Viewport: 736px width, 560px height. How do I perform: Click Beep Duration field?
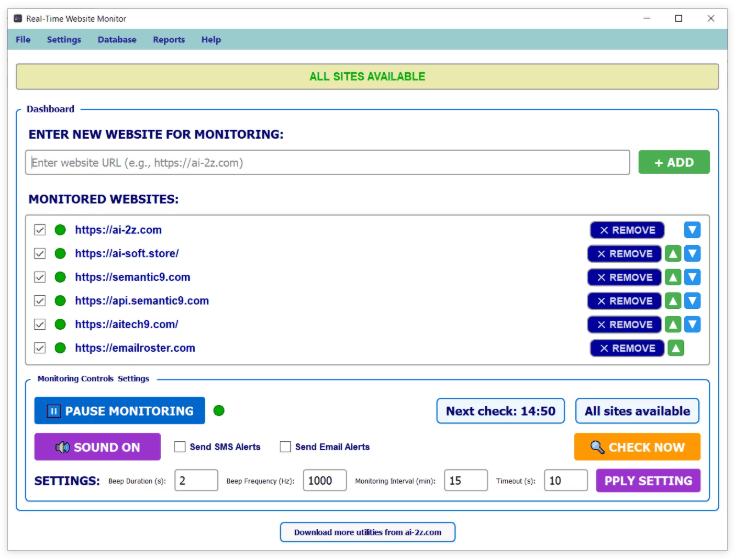pos(196,480)
